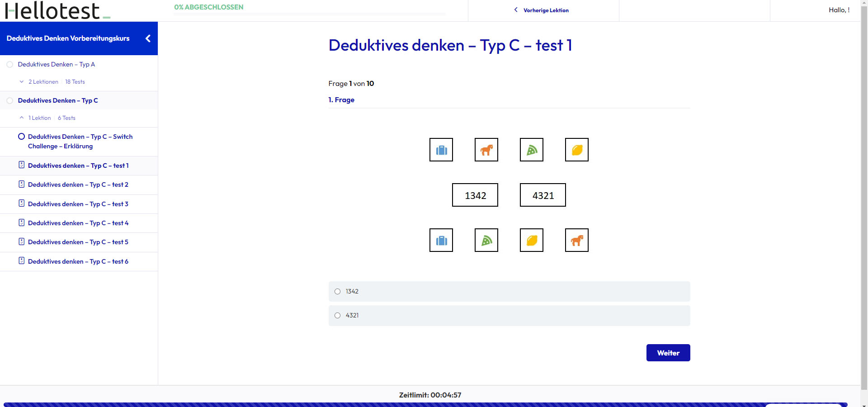Screen dimensions: 868x407
Task: Open Typ C – test 3 in sidebar
Action: pyautogui.click(x=78, y=204)
